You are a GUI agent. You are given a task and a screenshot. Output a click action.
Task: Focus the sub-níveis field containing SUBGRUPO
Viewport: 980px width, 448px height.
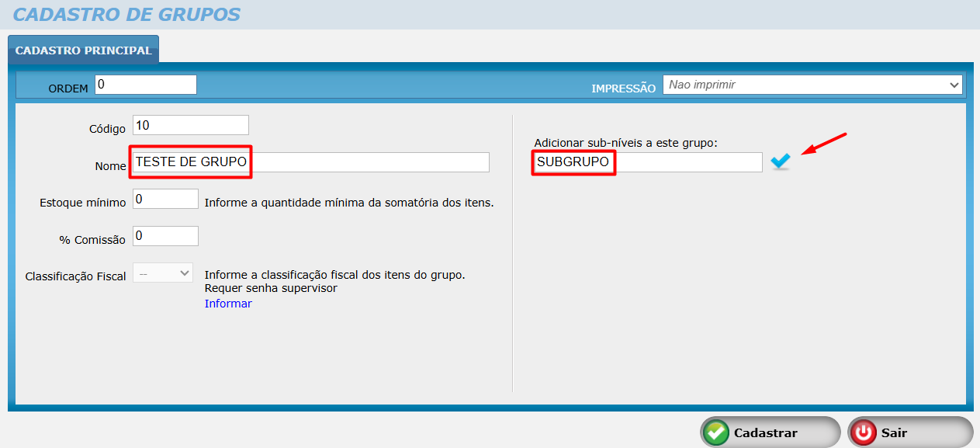647,162
